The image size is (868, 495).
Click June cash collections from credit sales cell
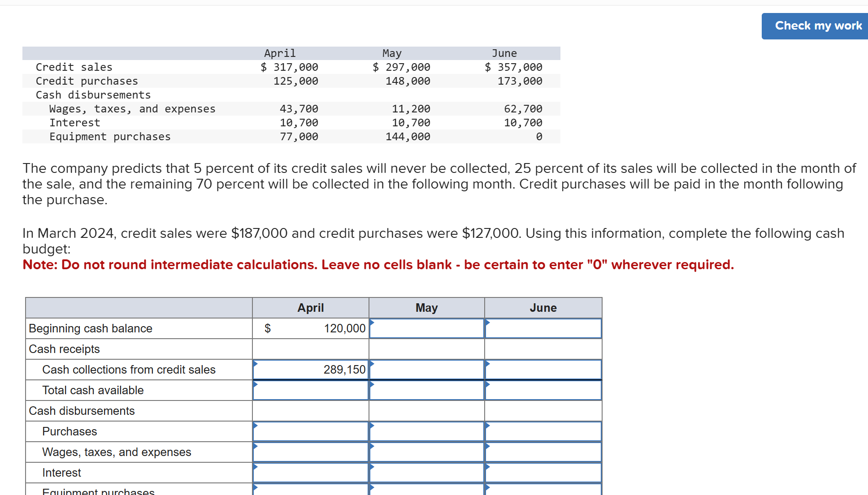coord(543,370)
